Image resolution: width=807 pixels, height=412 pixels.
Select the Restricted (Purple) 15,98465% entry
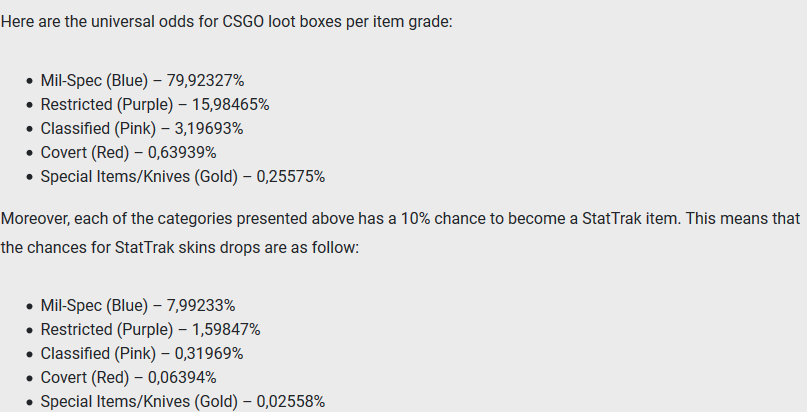coord(155,105)
